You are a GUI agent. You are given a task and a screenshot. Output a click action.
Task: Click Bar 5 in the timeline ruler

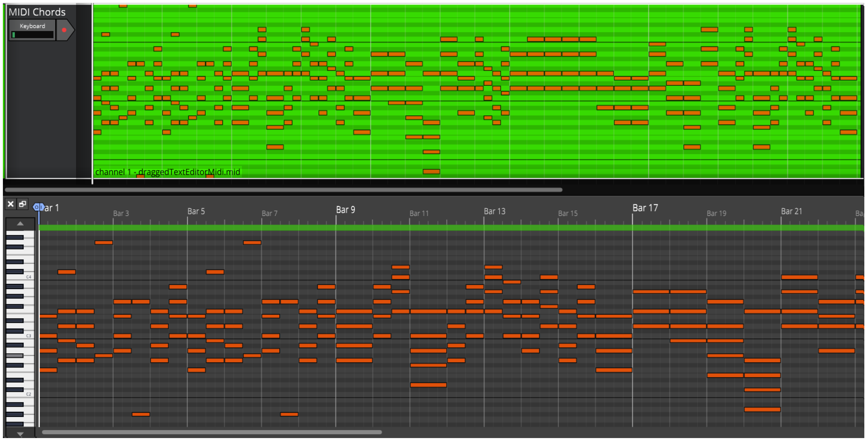coord(196,211)
